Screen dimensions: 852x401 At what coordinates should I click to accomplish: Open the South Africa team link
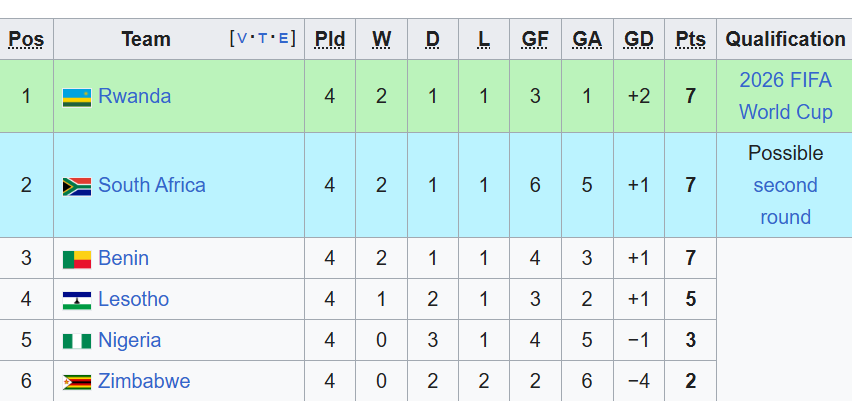point(151,185)
